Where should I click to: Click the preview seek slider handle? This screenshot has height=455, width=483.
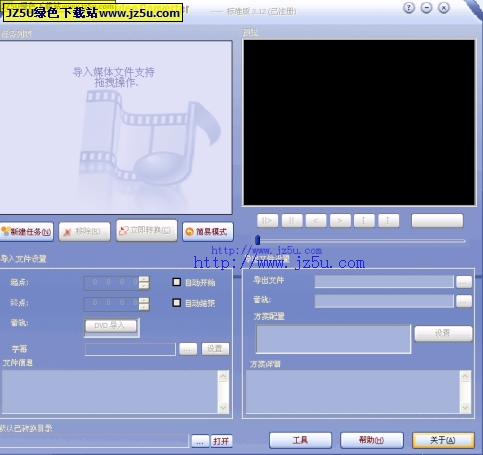257,240
